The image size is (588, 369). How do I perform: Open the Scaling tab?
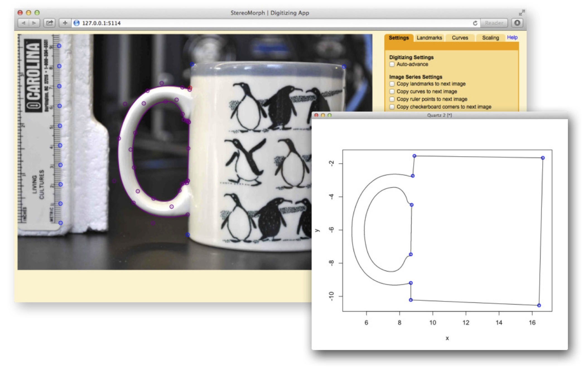point(490,38)
